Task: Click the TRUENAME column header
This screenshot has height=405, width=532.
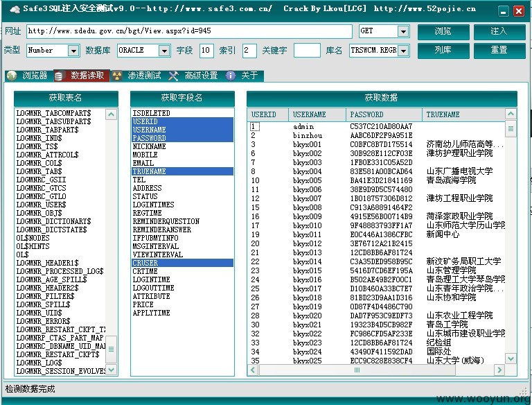Action: 463,115
